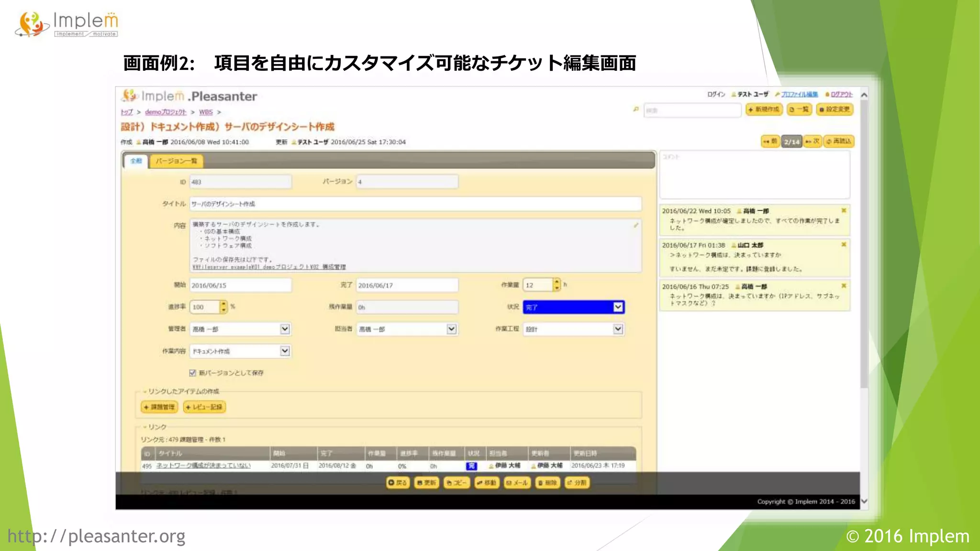The width and height of the screenshot is (980, 551).
Task: Collapse the リンクしたアイテムの作成 section
Action: (x=181, y=391)
